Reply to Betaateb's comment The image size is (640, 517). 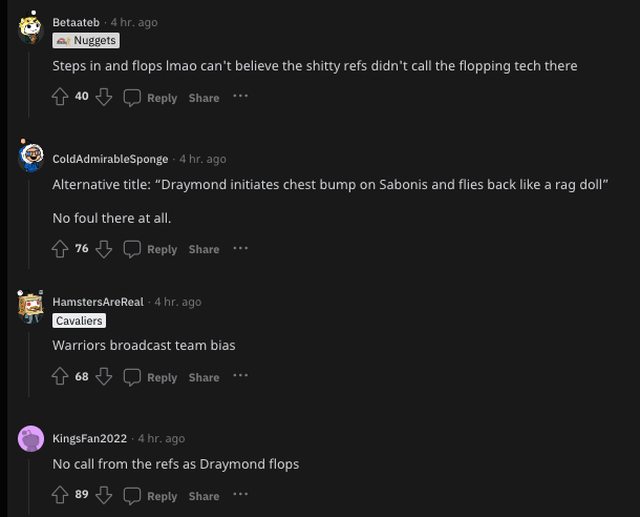150,98
